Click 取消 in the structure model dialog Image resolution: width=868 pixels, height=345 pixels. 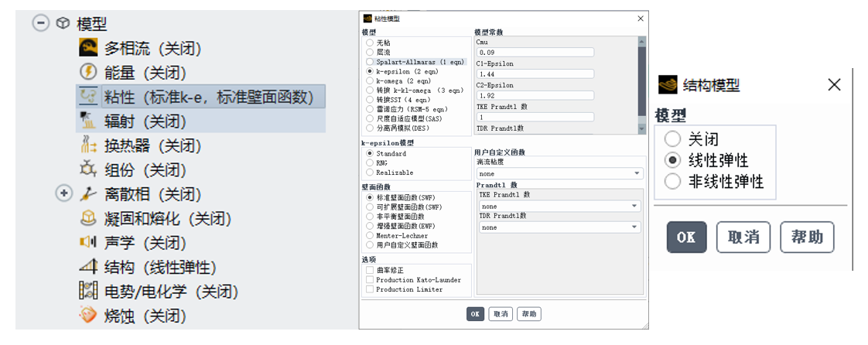pos(743,237)
